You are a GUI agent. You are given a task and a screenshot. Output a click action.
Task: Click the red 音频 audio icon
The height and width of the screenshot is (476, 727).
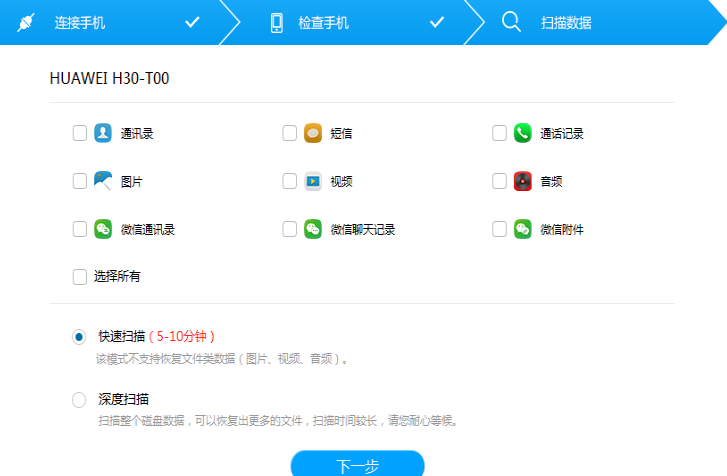523,181
